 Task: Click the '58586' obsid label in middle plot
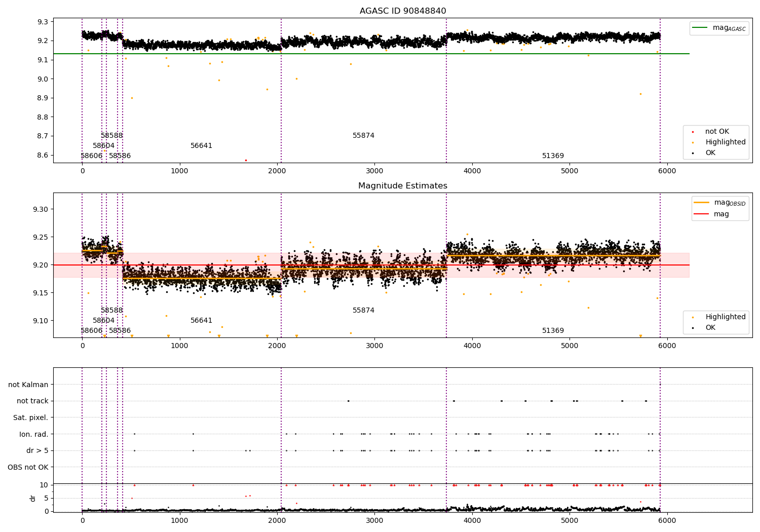(120, 331)
